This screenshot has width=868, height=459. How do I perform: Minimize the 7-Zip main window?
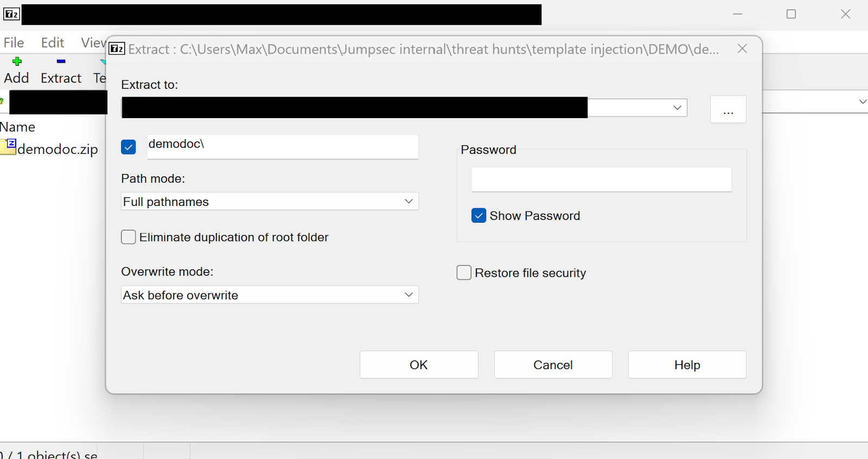pos(737,14)
